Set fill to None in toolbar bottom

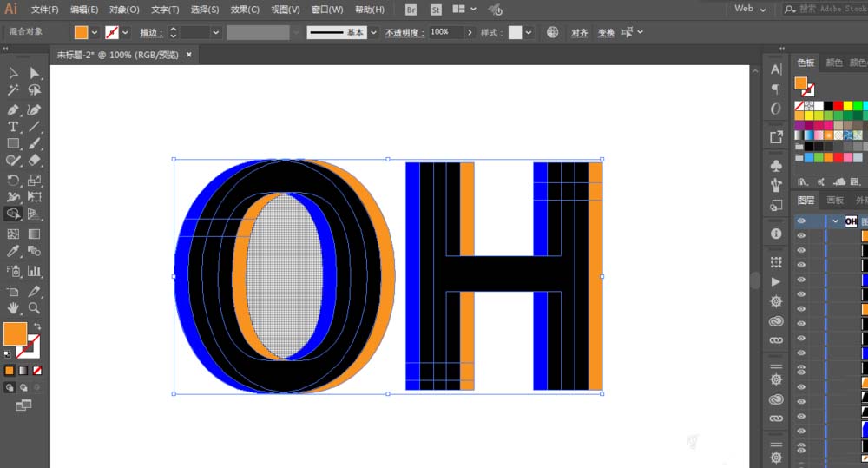[37, 371]
